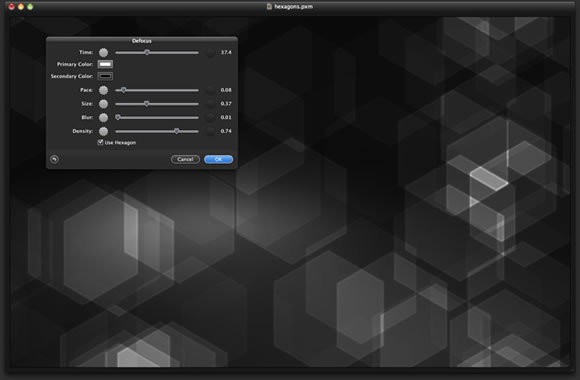Click the Size slider track
This screenshot has width=580, height=380.
coord(157,104)
